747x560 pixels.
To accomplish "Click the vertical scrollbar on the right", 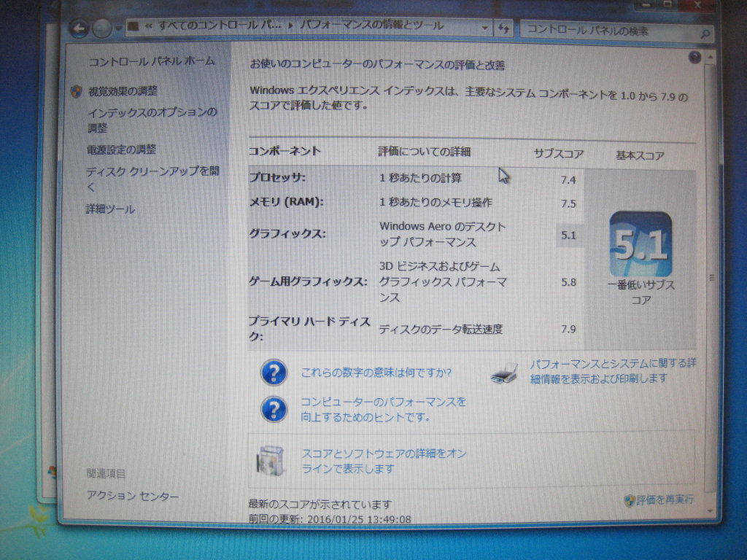I will [x=711, y=277].
